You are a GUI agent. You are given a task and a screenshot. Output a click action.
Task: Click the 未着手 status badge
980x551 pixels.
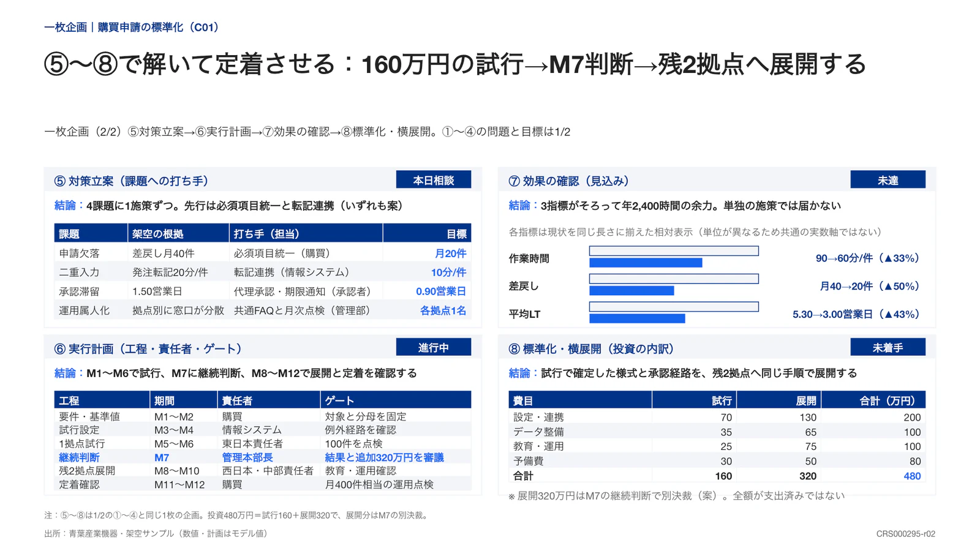tap(888, 348)
